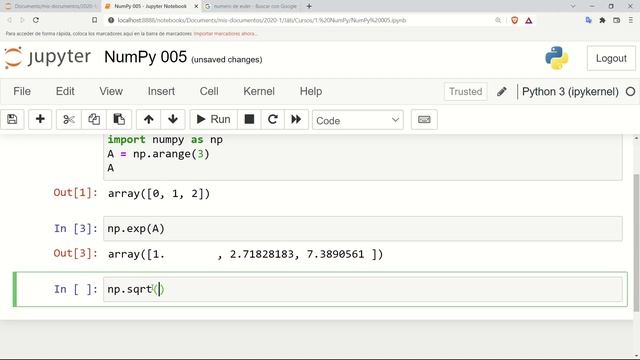The image size is (640, 360).
Task: Click the import bookmarks now link
Action: point(225,34)
